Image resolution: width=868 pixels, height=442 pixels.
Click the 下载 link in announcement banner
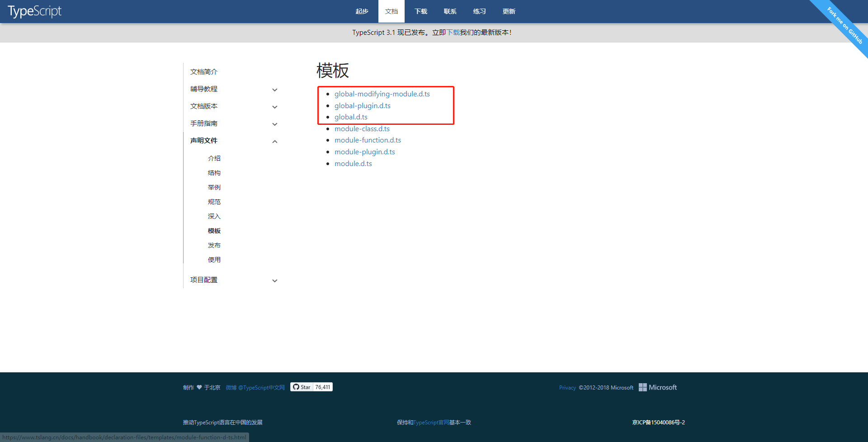[453, 33]
